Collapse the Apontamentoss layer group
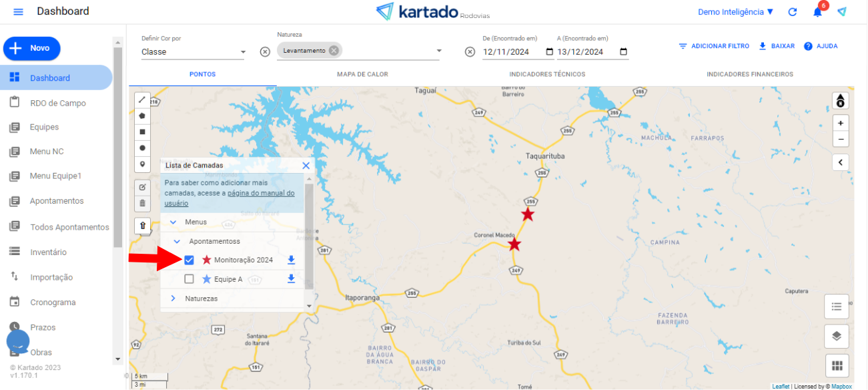 point(177,241)
